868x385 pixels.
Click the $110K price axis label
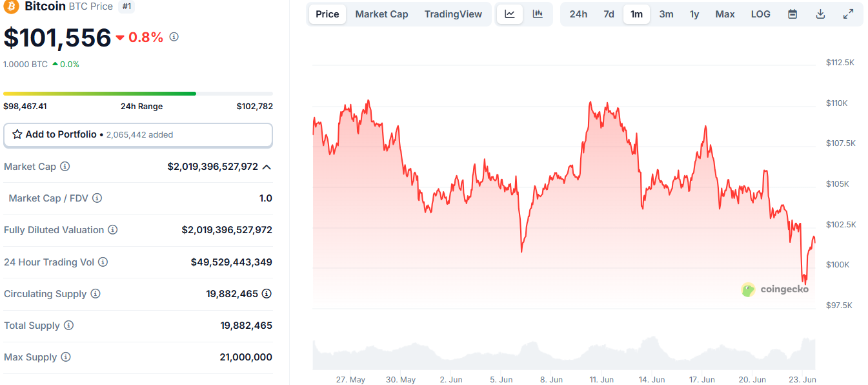[837, 103]
